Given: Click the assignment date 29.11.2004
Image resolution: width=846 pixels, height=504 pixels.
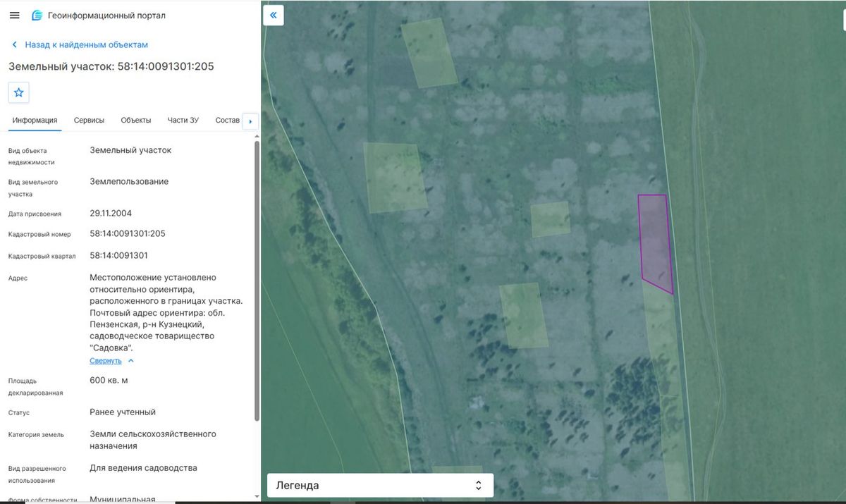Looking at the screenshot, I should point(111,213).
